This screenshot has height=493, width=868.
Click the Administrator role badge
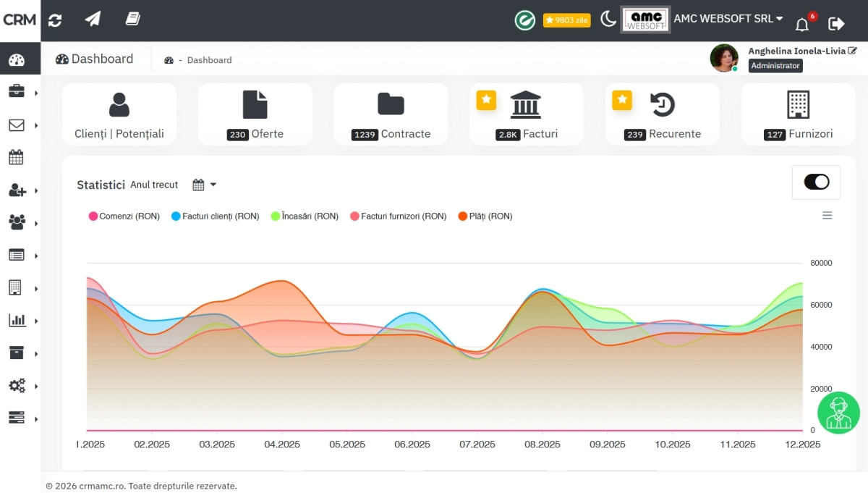pos(775,66)
